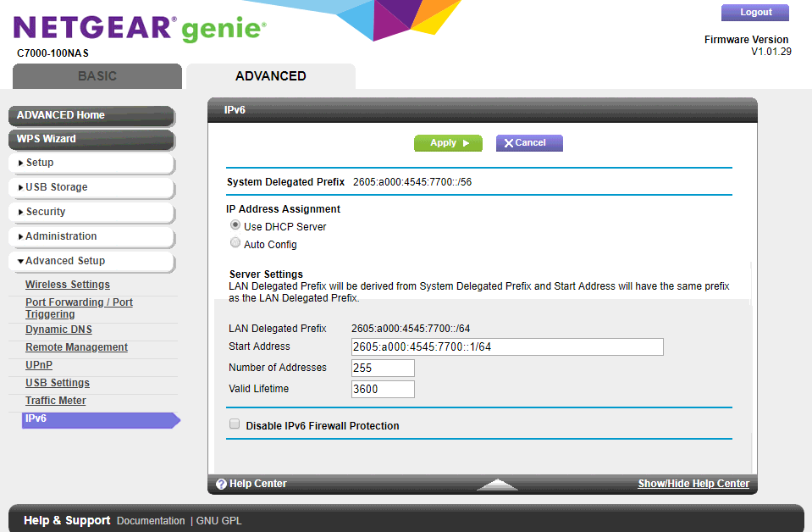Viewport: 812px width, 532px height.
Task: Open the GNU GPL page
Action: point(218,520)
